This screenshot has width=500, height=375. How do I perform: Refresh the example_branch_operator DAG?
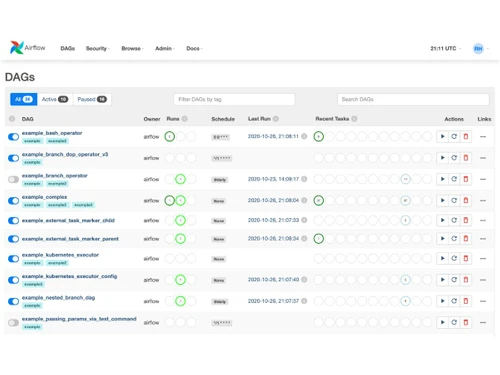point(454,179)
